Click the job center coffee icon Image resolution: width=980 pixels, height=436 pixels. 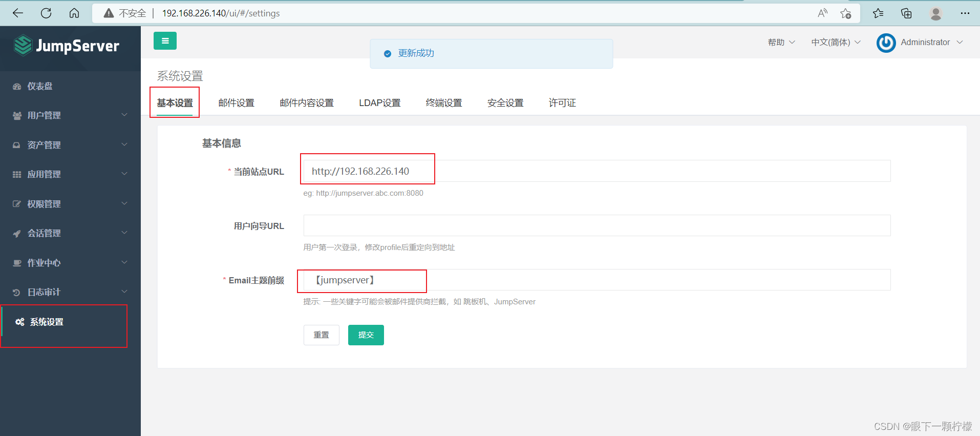click(17, 263)
